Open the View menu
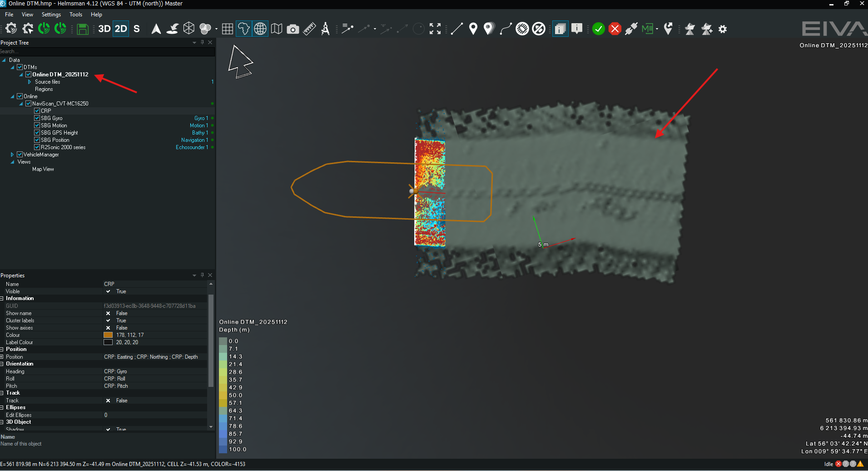This screenshot has width=868, height=471. pyautogui.click(x=27, y=15)
